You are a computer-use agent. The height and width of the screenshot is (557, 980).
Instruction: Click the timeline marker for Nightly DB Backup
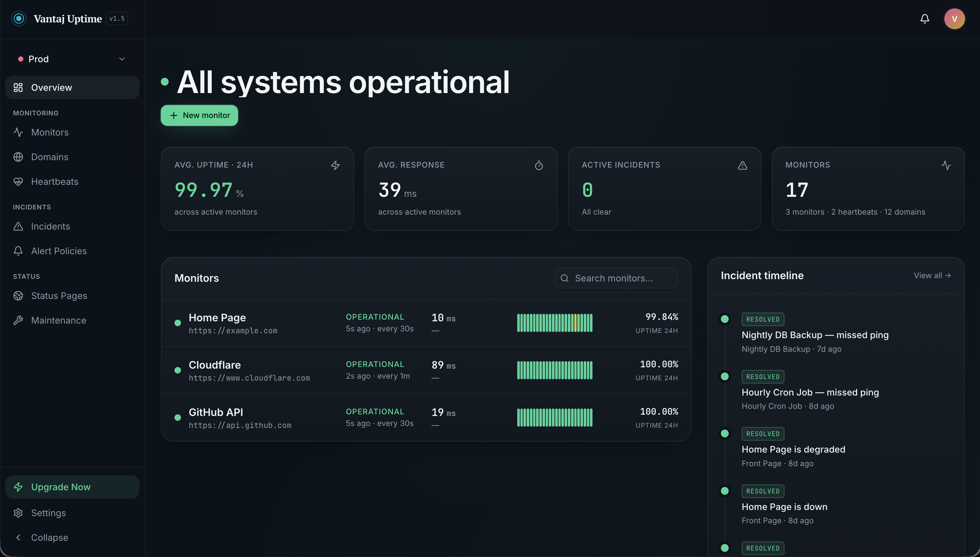(724, 319)
